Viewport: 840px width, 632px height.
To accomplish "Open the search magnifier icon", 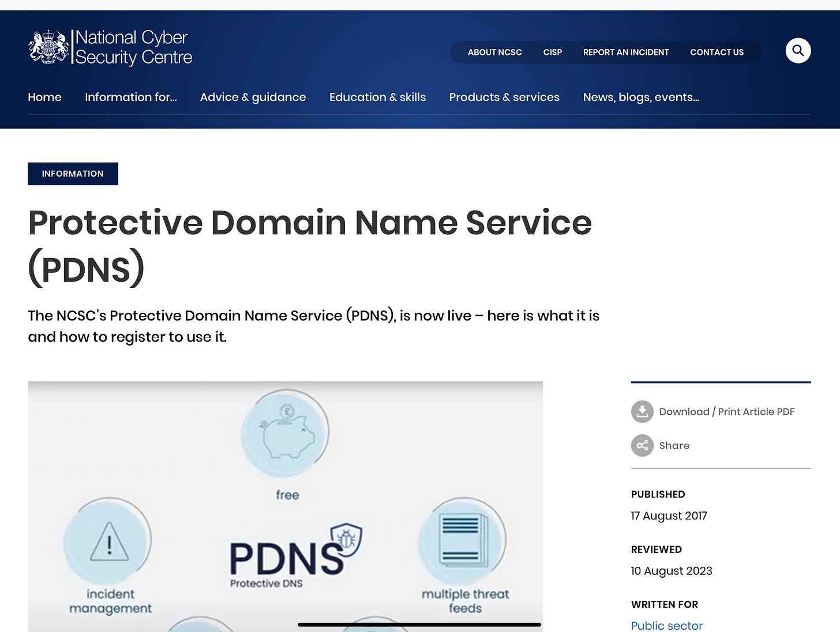I will tap(798, 51).
